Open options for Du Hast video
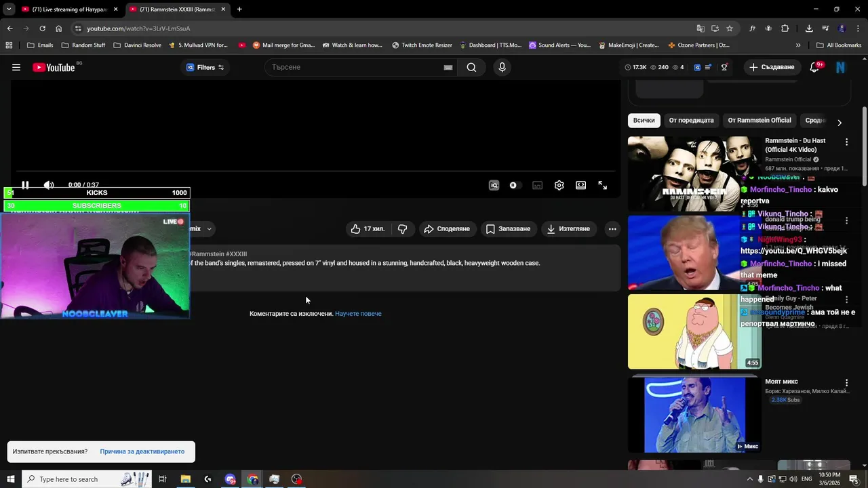The width and height of the screenshot is (868, 488). 846,142
